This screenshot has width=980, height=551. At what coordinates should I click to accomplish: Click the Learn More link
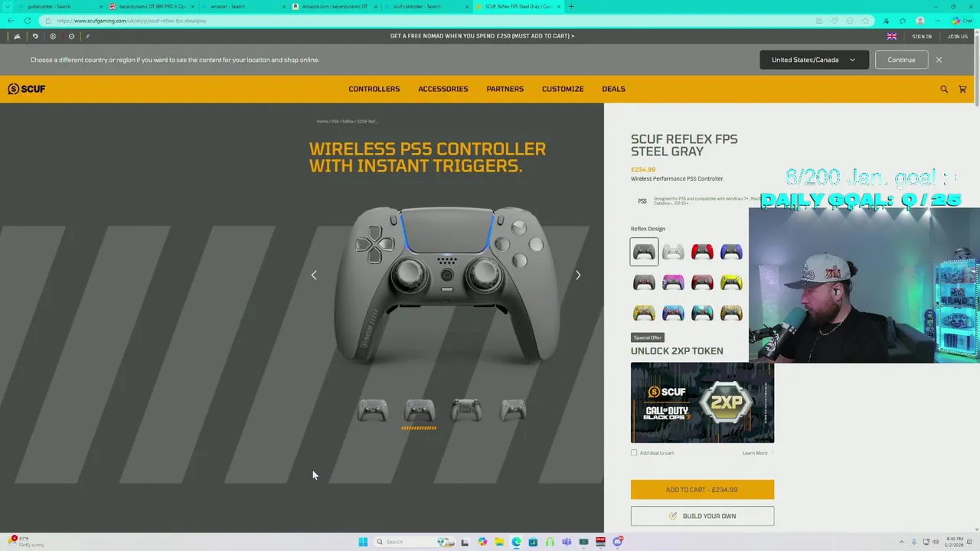click(755, 453)
